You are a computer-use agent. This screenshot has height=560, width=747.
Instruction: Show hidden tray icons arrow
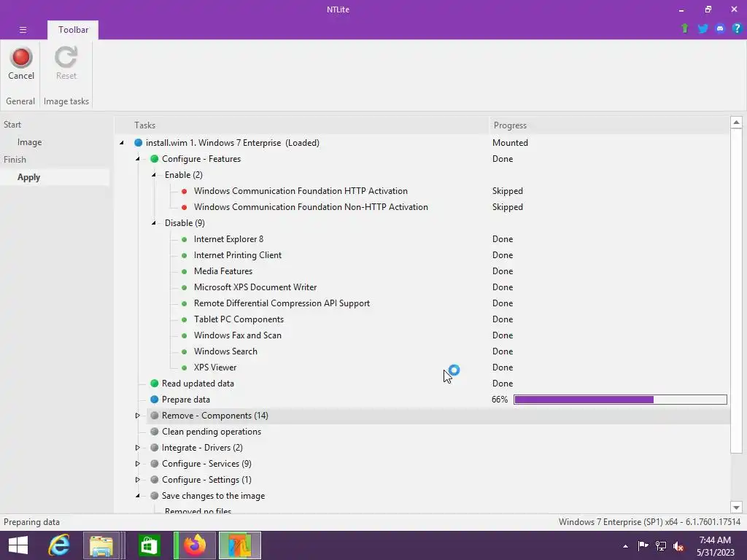pyautogui.click(x=625, y=546)
